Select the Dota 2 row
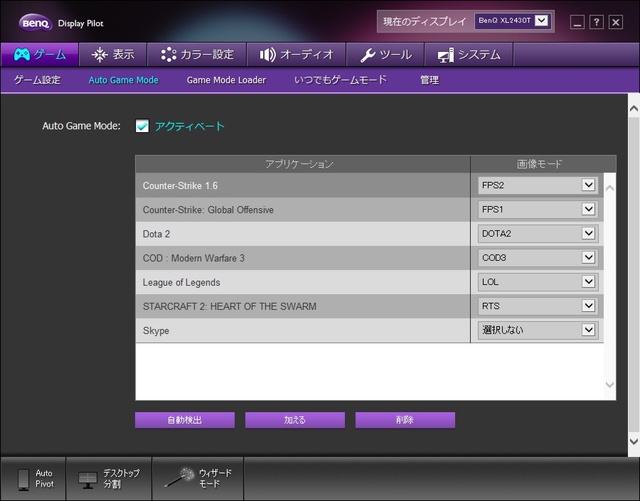The height and width of the screenshot is (501, 640). (x=302, y=234)
